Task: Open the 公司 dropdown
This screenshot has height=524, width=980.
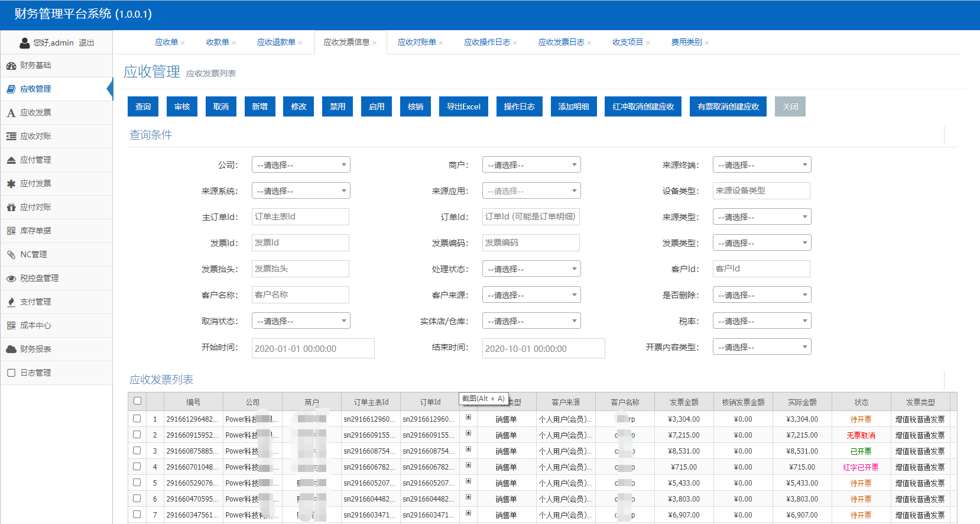Action: pyautogui.click(x=301, y=165)
